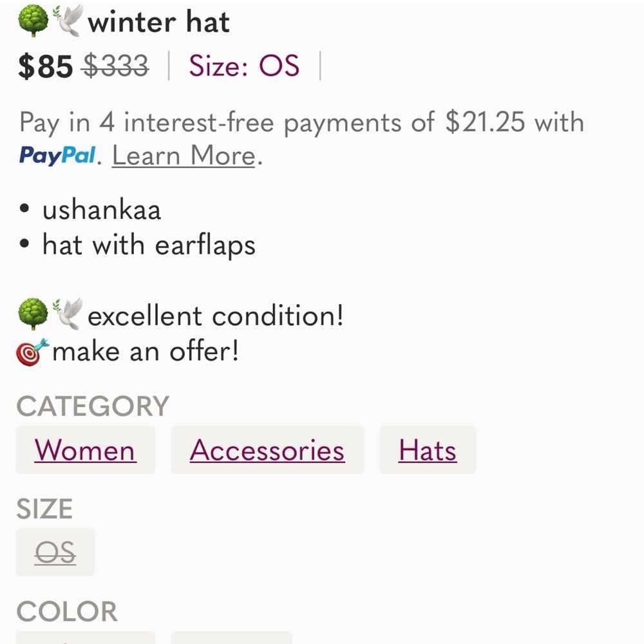Open the Size: OS selector
This screenshot has height=644, width=644.
pos(243,65)
